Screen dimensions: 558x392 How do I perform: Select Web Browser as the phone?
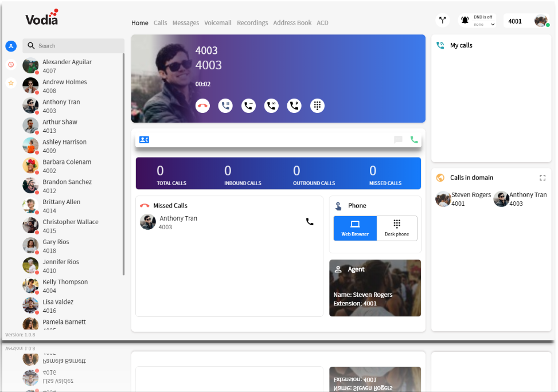click(x=355, y=228)
